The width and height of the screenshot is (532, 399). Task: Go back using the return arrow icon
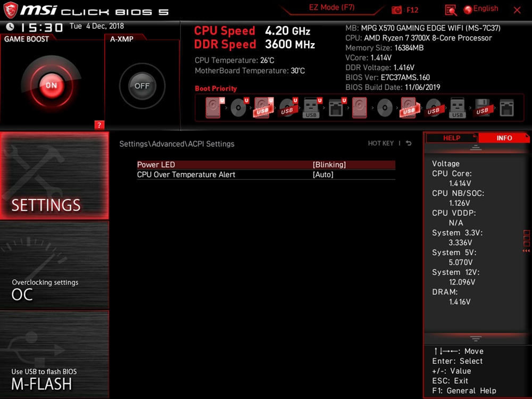[409, 143]
